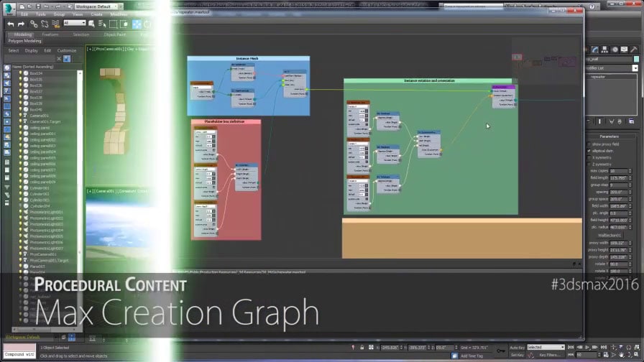Enable the show proxy field checkbox
Viewport: 644px width, 362px height.
point(589,144)
